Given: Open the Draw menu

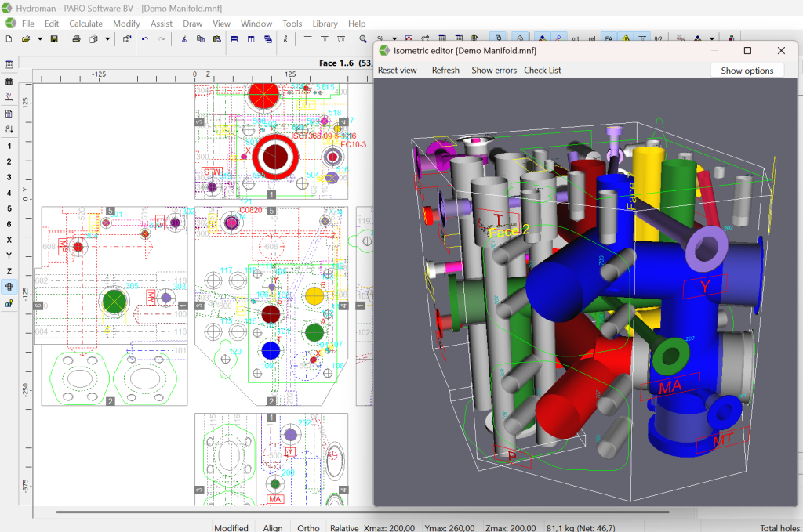Looking at the screenshot, I should pos(193,24).
